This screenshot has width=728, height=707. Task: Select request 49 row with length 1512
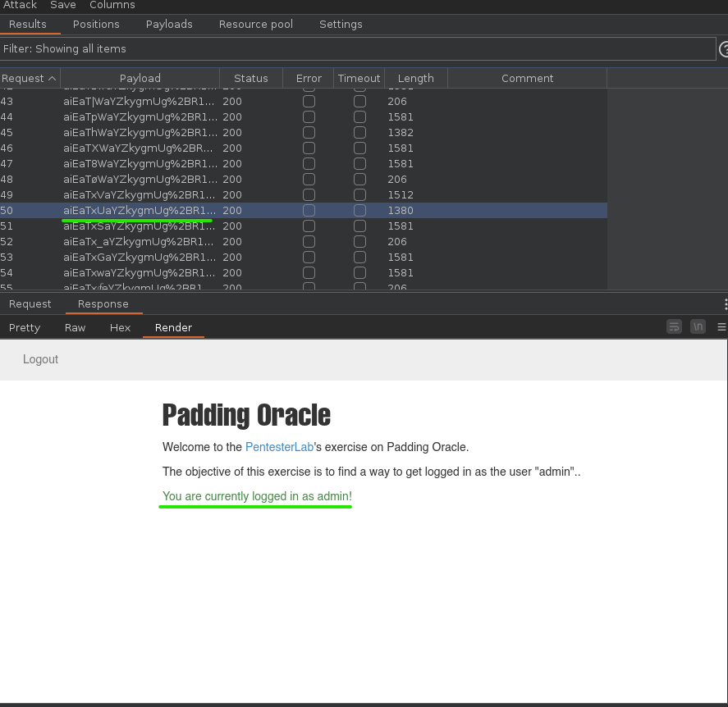coord(304,195)
